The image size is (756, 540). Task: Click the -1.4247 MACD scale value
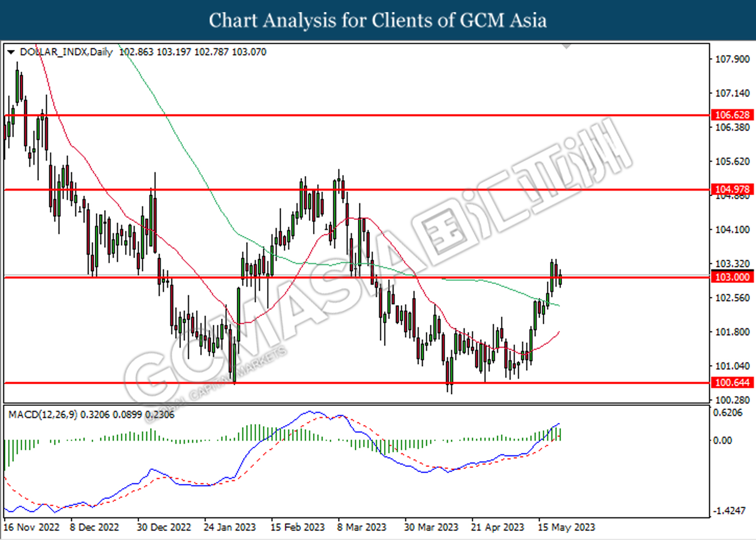pyautogui.click(x=729, y=511)
